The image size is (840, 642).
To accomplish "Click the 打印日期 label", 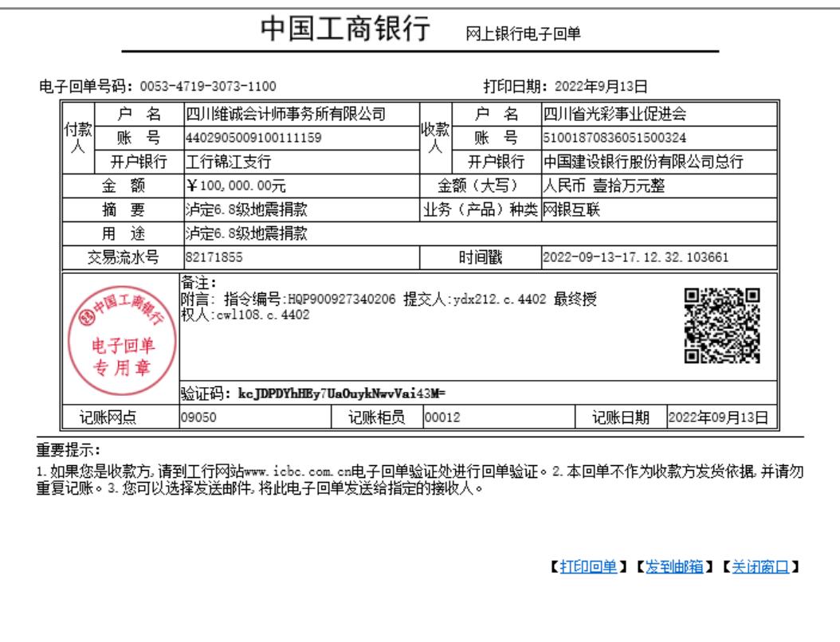I will 516,86.
